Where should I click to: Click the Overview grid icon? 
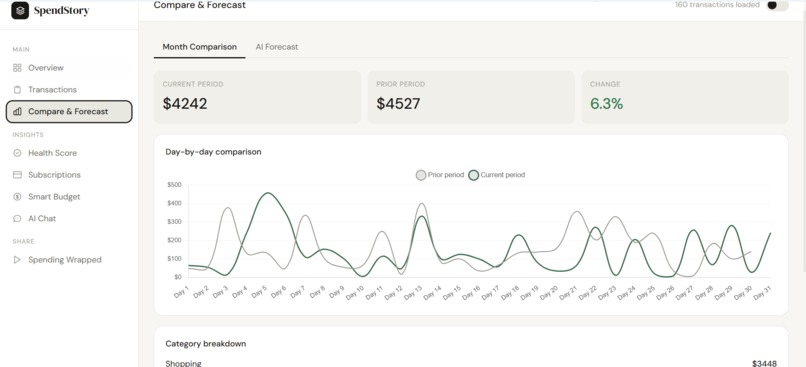[17, 68]
